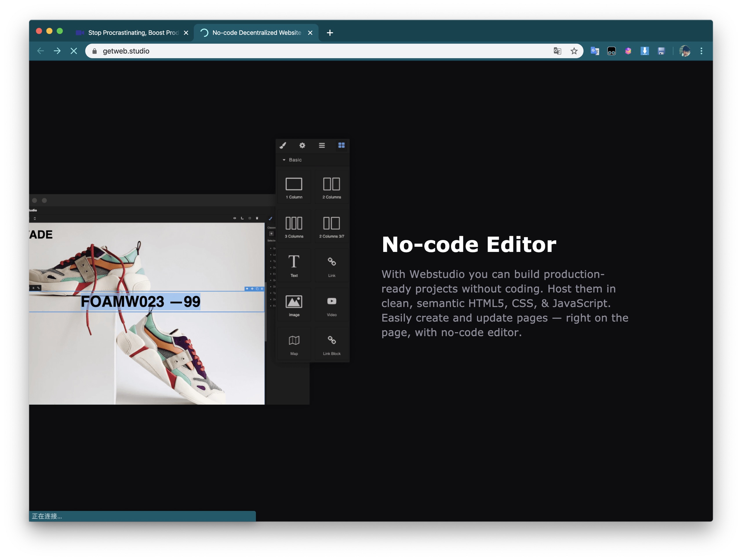Select the blue blocks grid icon
Screen dimensions: 742x560
341,145
